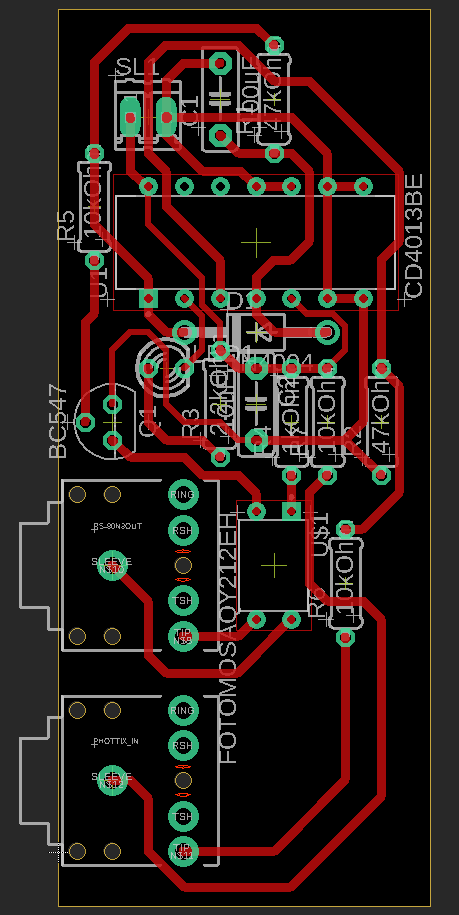The image size is (459, 915).
Task: Select the SLEEVE N$10 pad
Action: [111, 565]
